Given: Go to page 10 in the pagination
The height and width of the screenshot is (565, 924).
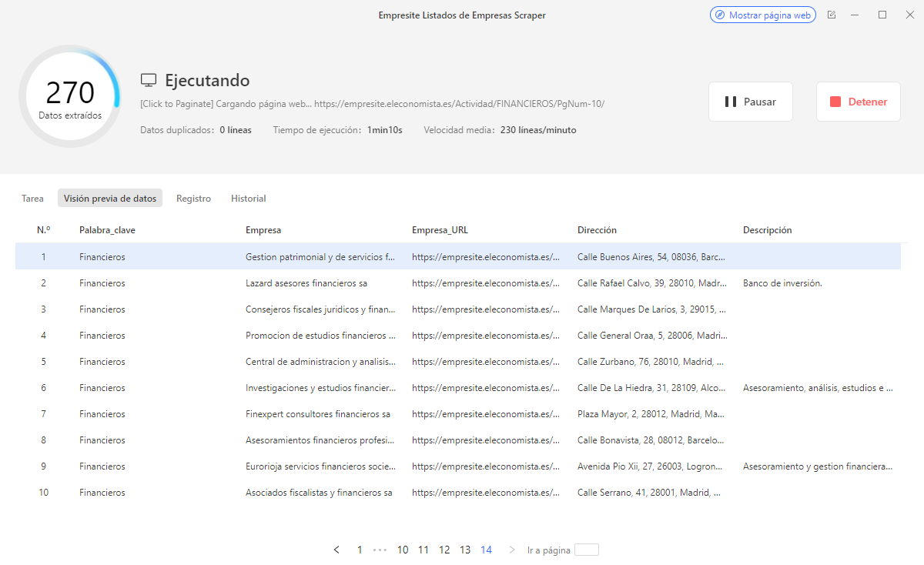Looking at the screenshot, I should [x=403, y=550].
